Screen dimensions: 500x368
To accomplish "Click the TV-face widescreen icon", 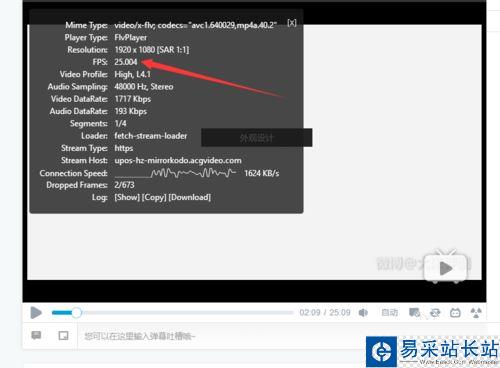I will [455, 313].
